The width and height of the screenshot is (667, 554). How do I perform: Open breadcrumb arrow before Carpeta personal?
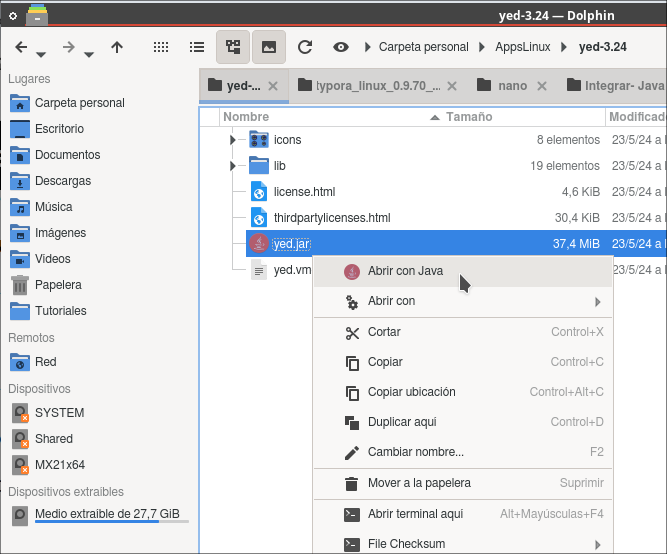[x=368, y=47]
